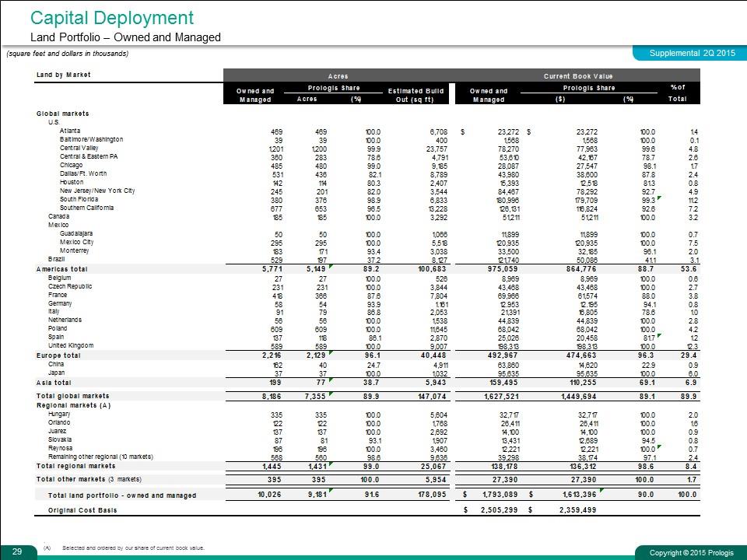Click the 'Estimated Build Out (sq ft)' header
747x560 pixels.
pos(416,95)
